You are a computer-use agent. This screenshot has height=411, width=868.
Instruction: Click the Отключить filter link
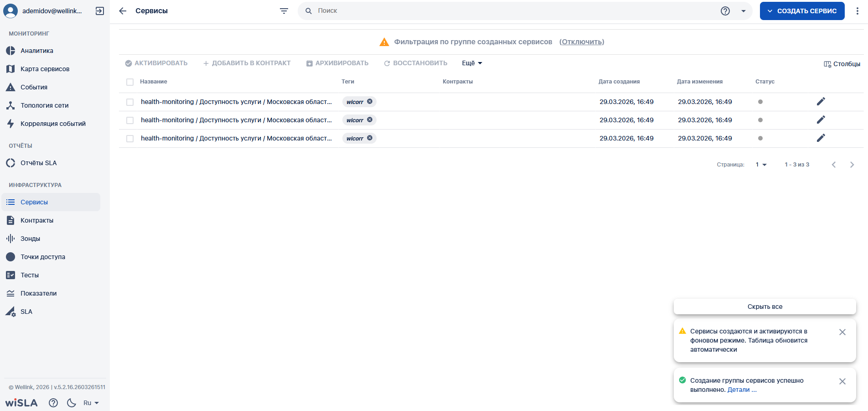[582, 42]
